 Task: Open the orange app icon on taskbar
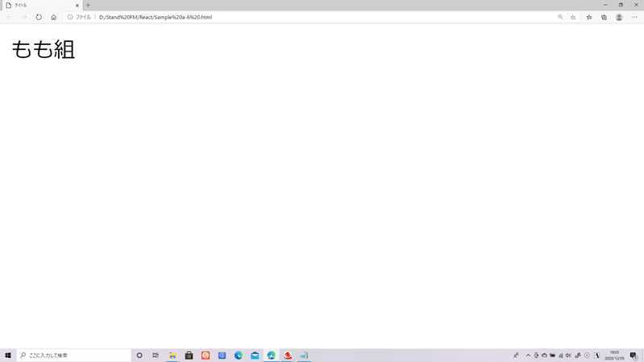pos(205,356)
